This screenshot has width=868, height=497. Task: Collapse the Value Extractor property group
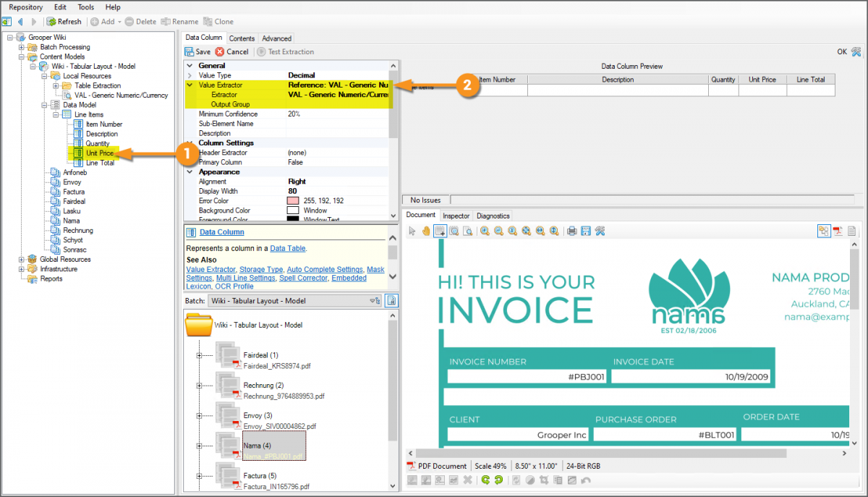[190, 85]
